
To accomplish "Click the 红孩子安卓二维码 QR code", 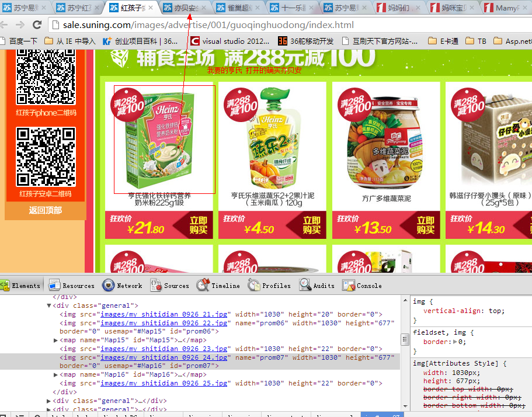I will pos(46,157).
